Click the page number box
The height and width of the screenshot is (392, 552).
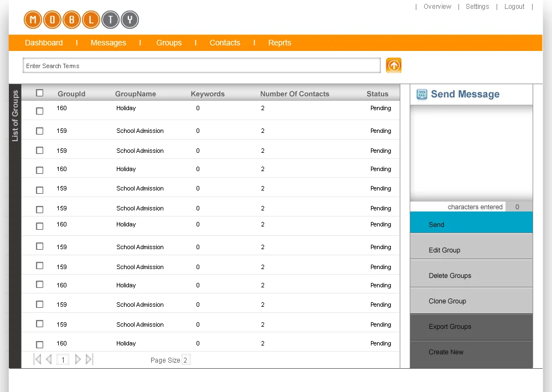(x=63, y=359)
